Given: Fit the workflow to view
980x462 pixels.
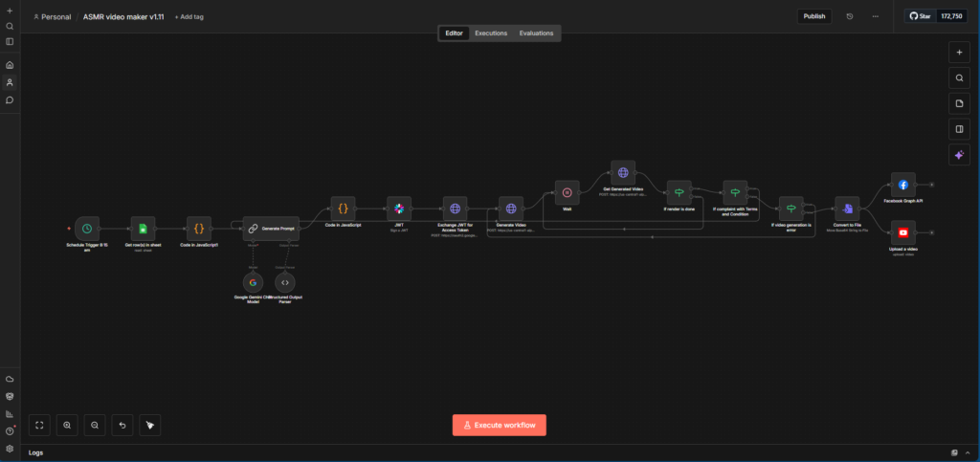Looking at the screenshot, I should pyautogui.click(x=39, y=425).
